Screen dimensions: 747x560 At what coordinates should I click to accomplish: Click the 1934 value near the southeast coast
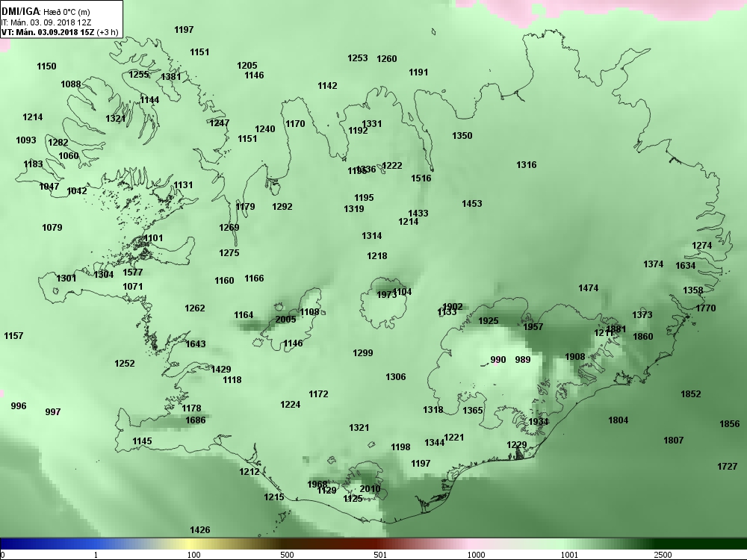[539, 421]
